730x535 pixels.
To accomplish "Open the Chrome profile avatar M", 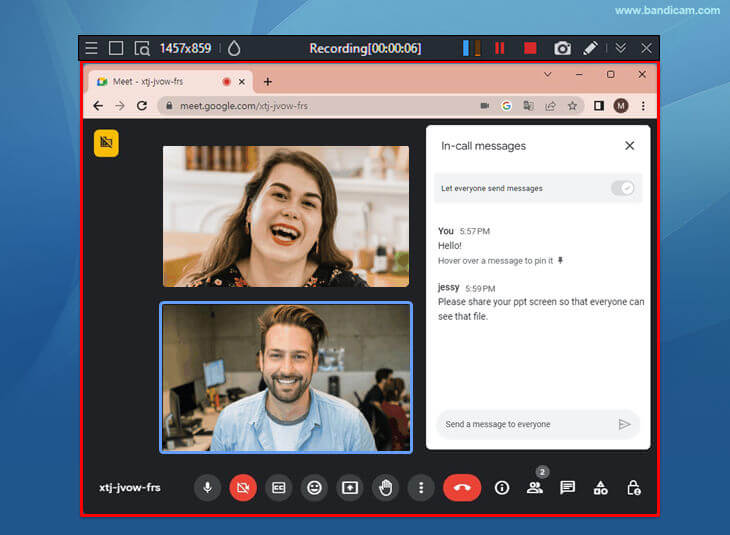I will click(621, 106).
